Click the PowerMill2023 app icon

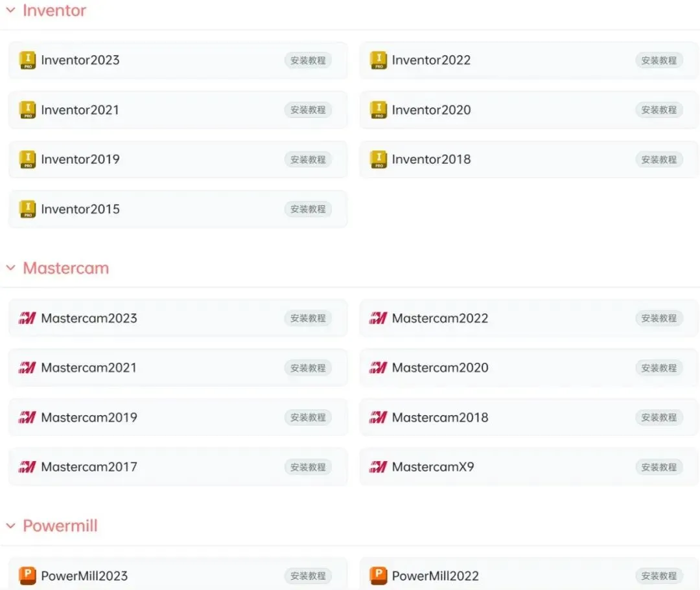[28, 575]
